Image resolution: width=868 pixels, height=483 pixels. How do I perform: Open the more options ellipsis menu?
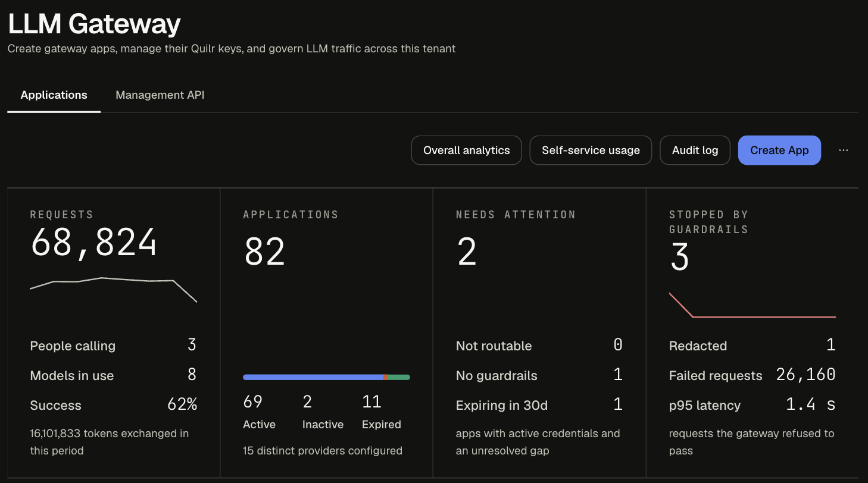click(x=843, y=150)
